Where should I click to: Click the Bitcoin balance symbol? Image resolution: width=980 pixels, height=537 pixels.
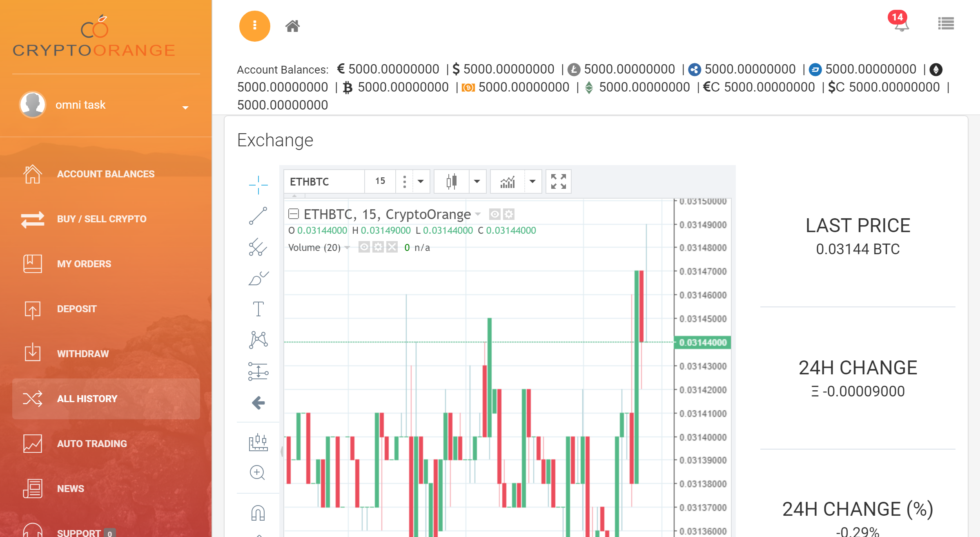(x=347, y=87)
